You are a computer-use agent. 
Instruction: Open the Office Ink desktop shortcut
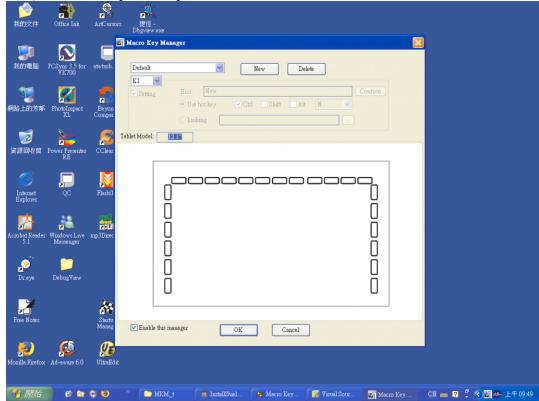tap(66, 15)
